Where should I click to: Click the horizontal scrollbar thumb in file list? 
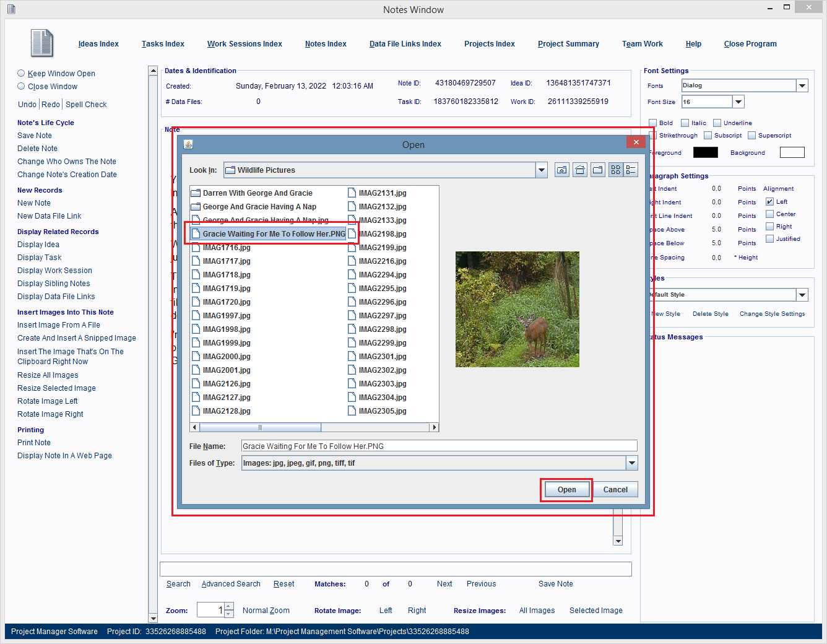260,427
